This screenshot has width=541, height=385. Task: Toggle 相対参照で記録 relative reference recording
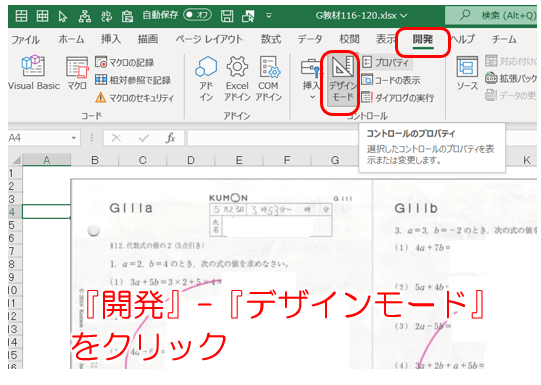(x=133, y=80)
